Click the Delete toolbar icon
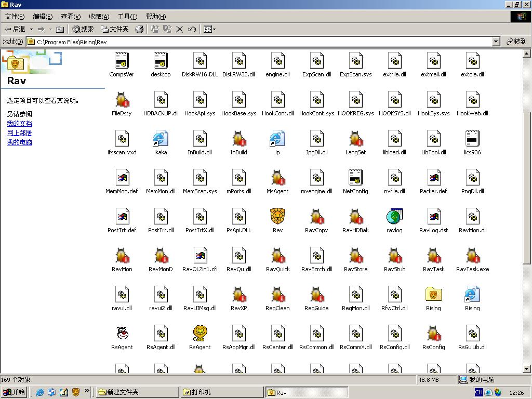The height and width of the screenshot is (399, 532). point(180,29)
